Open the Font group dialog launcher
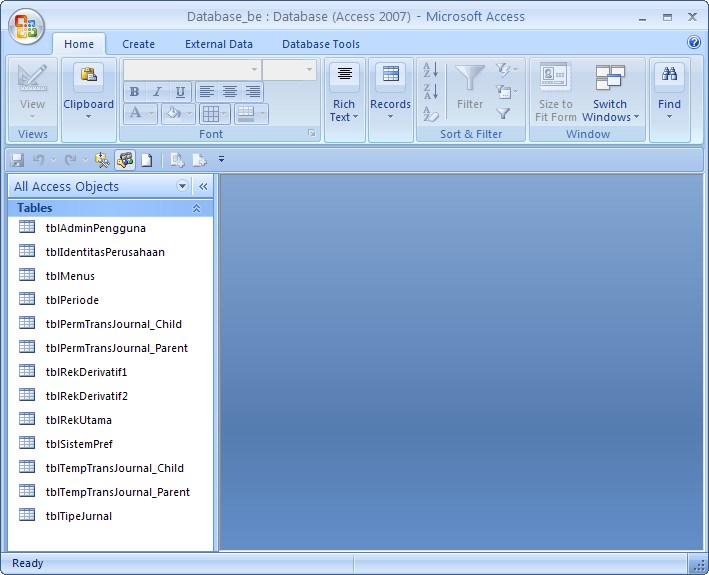 312,133
